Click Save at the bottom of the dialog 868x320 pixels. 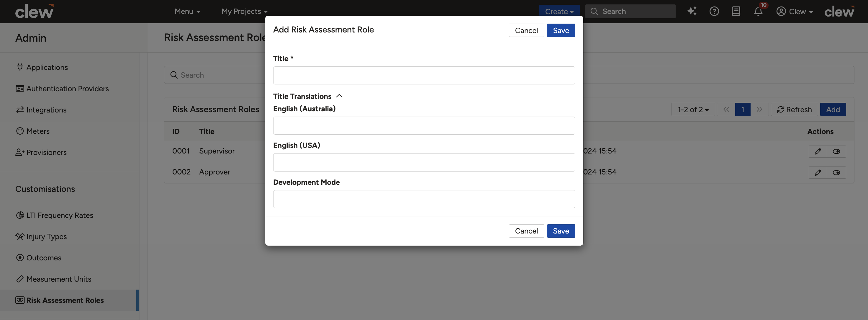pos(561,231)
